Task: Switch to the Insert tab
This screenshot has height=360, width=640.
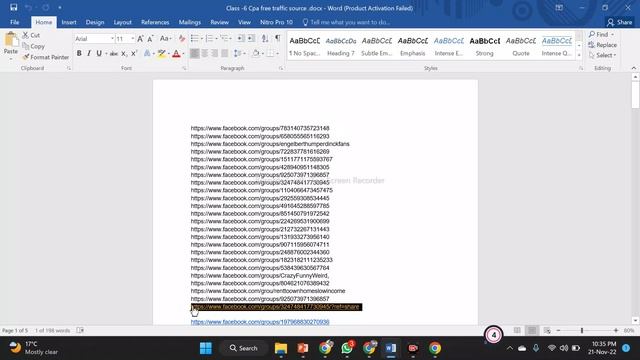Action: [69, 22]
